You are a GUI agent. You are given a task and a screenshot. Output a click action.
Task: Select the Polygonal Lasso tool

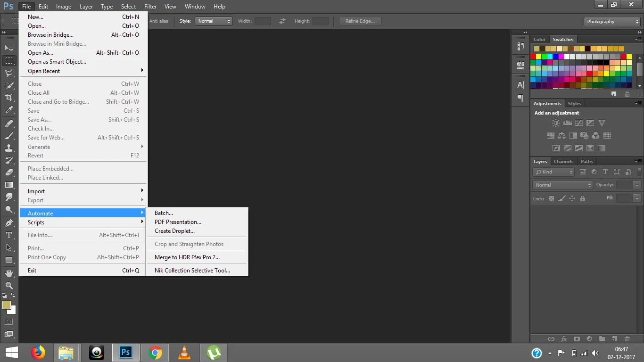pos(9,73)
